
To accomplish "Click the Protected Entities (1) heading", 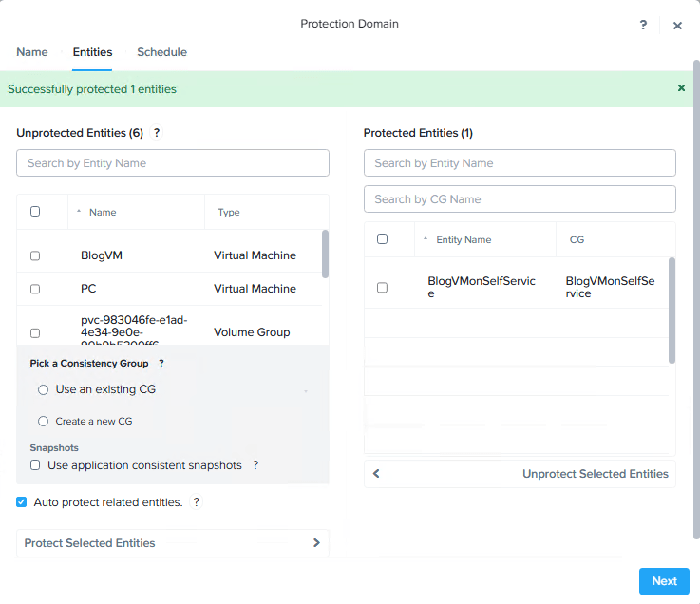I will 418,133.
